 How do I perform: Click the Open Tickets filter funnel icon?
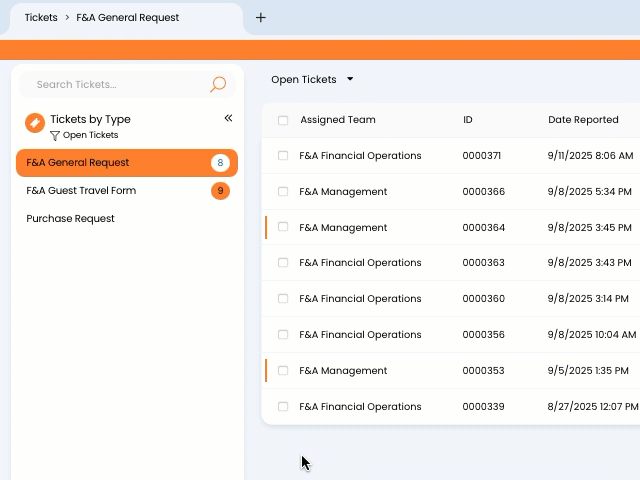click(x=55, y=135)
